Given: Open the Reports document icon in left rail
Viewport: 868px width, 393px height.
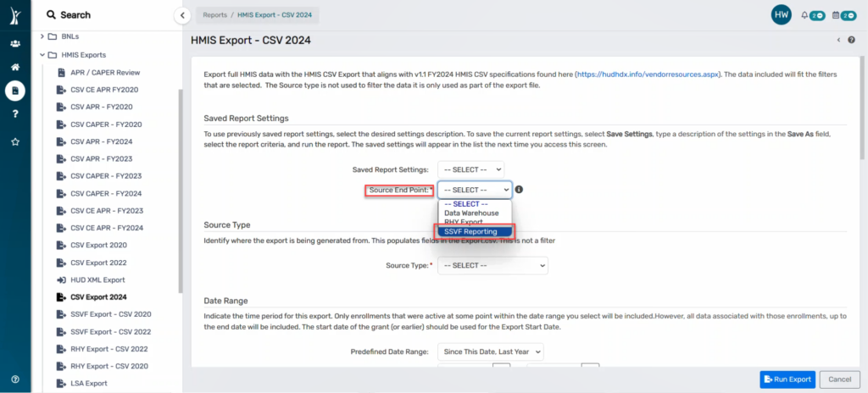Looking at the screenshot, I should point(15,91).
